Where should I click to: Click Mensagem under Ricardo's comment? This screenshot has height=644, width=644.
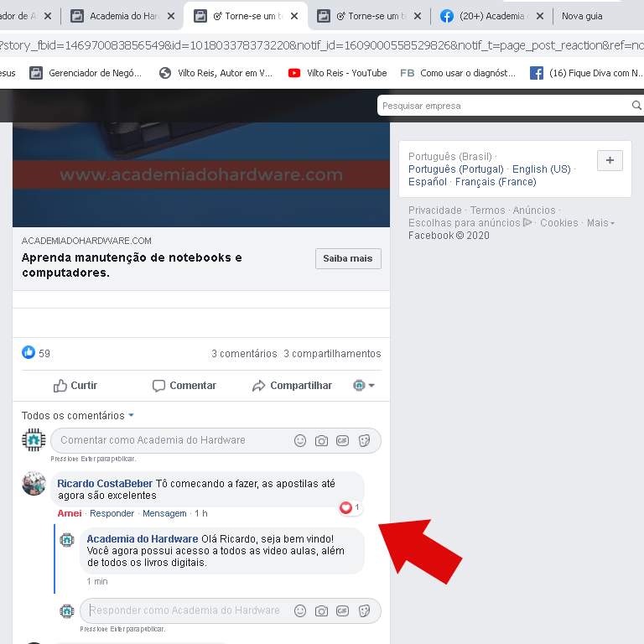point(164,513)
